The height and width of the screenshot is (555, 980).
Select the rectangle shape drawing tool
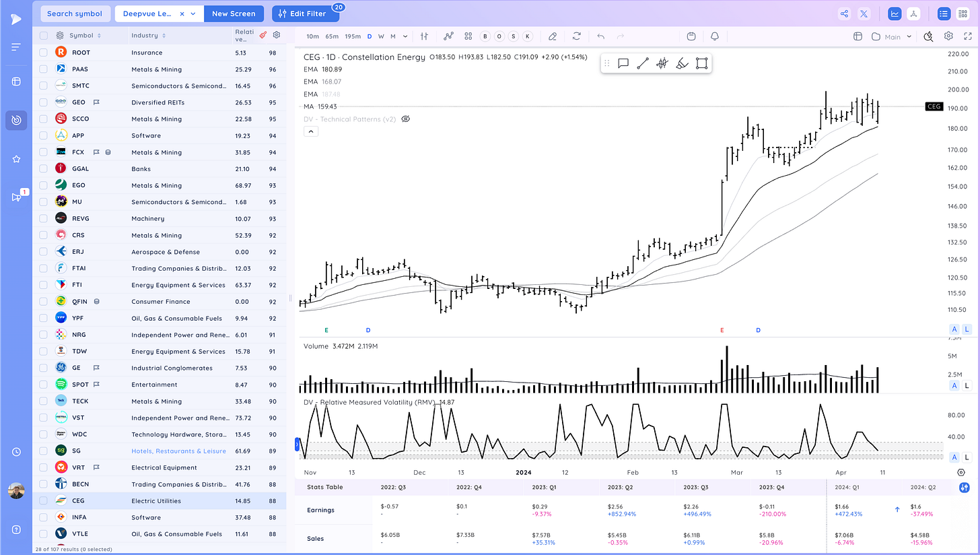coord(701,63)
